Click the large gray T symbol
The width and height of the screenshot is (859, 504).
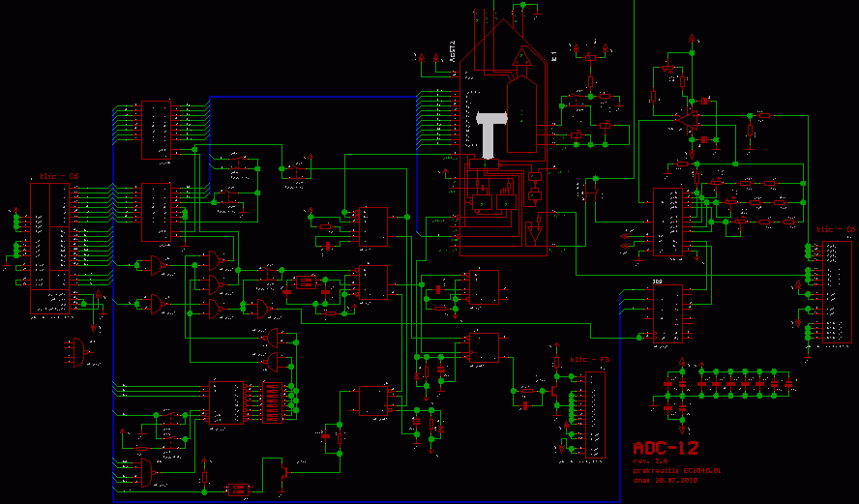(x=493, y=133)
